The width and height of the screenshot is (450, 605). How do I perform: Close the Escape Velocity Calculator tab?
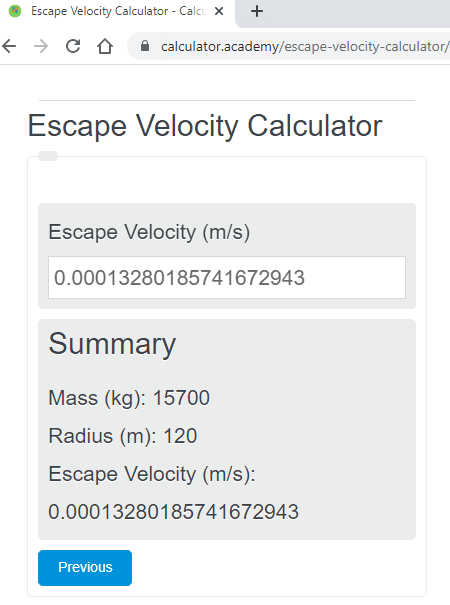[219, 11]
